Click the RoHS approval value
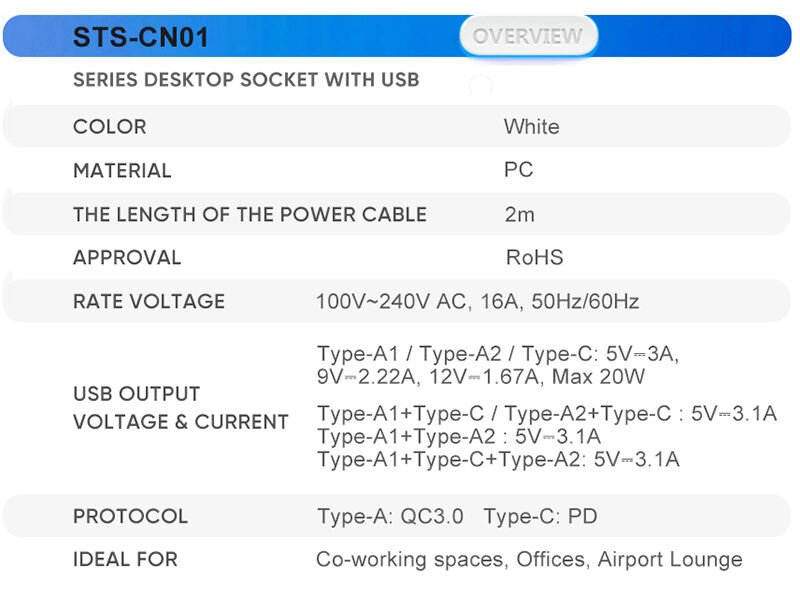Image resolution: width=800 pixels, height=596 pixels. point(534,258)
